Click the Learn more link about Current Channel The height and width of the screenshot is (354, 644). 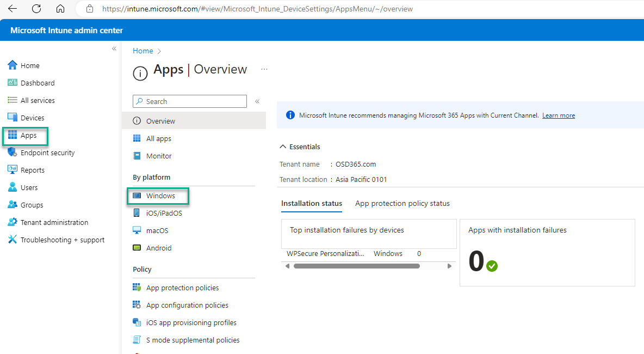point(558,115)
